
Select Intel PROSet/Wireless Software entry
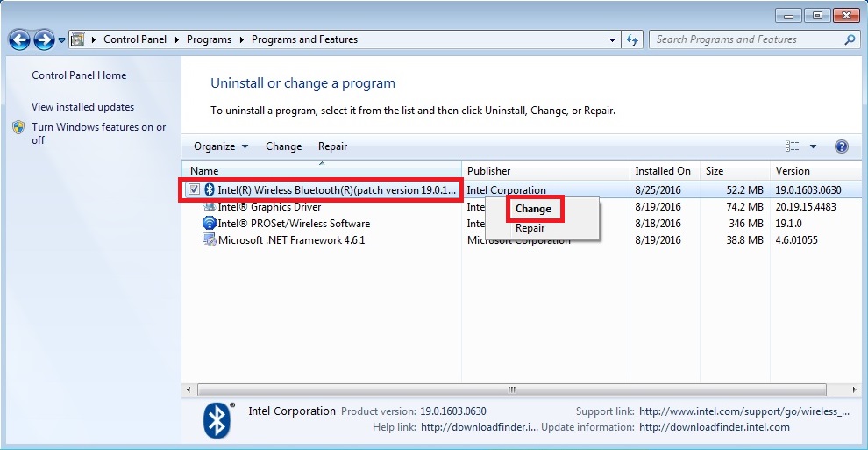294,224
